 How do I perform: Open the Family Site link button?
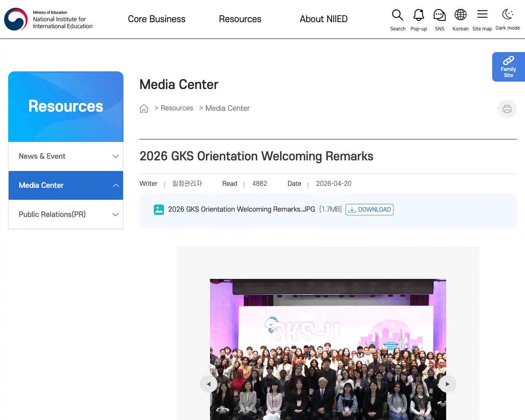509,67
